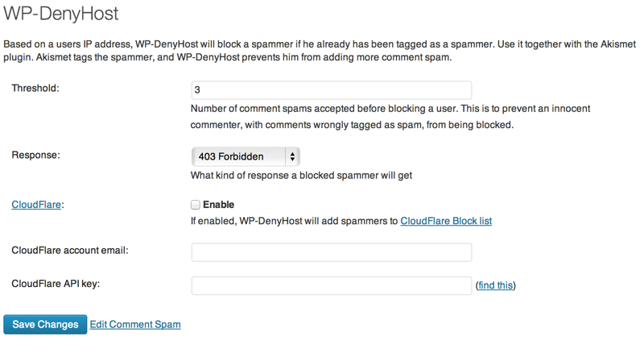Click the Threshold input field

pos(332,90)
